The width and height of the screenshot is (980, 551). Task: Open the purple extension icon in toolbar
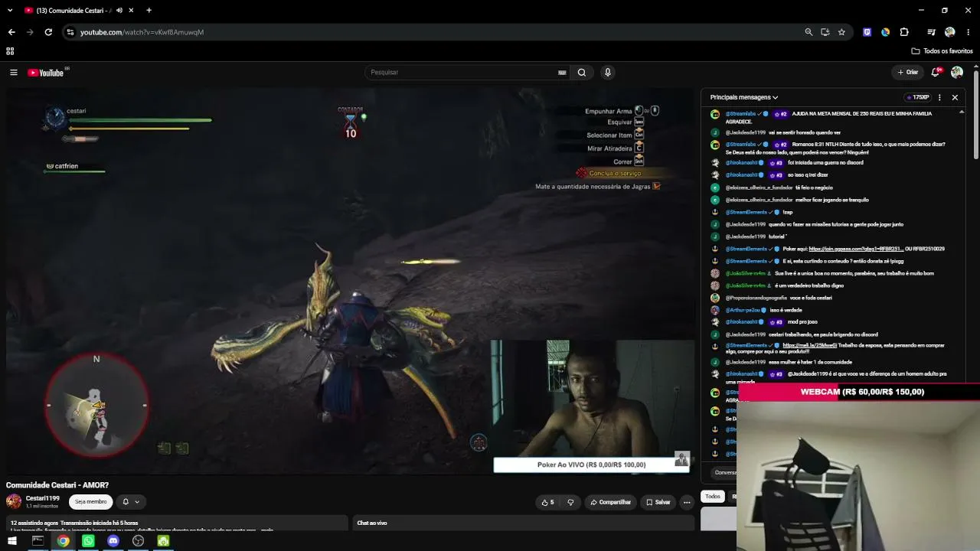tap(867, 32)
